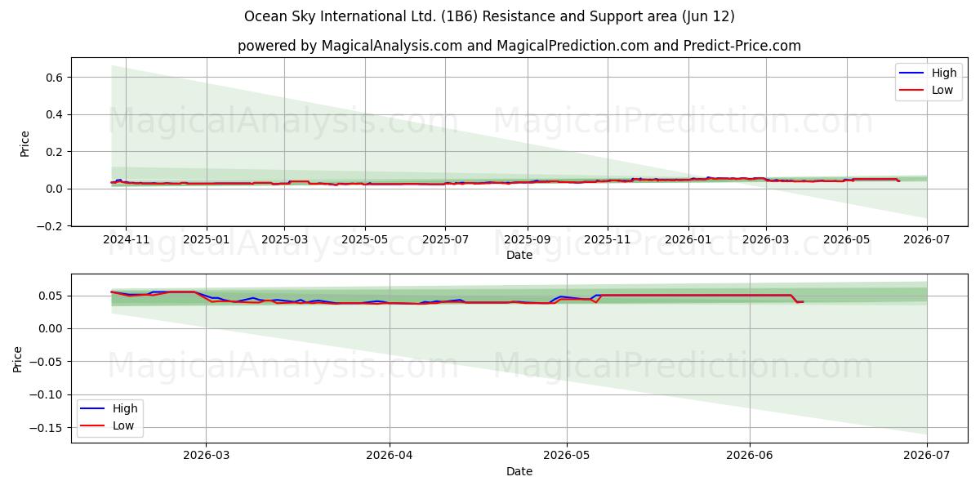
Task: Click the '0.4' price tick on the top chart
Action: [56, 114]
